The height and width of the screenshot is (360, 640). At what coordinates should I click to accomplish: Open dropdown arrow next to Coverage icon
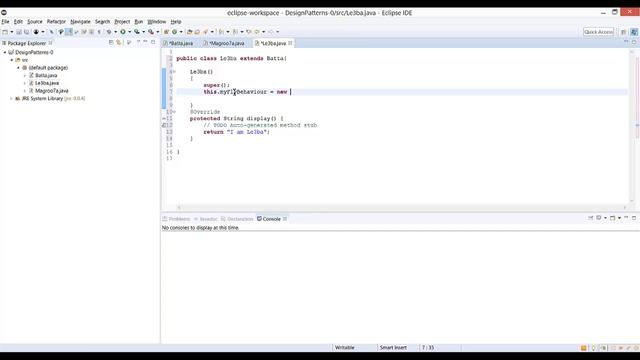point(143,32)
